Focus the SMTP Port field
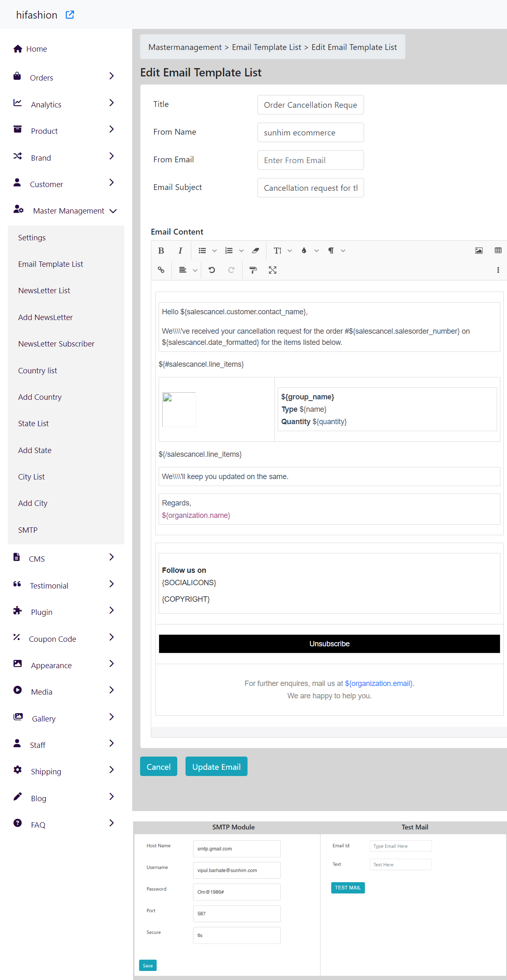The height and width of the screenshot is (980, 507). click(237, 914)
